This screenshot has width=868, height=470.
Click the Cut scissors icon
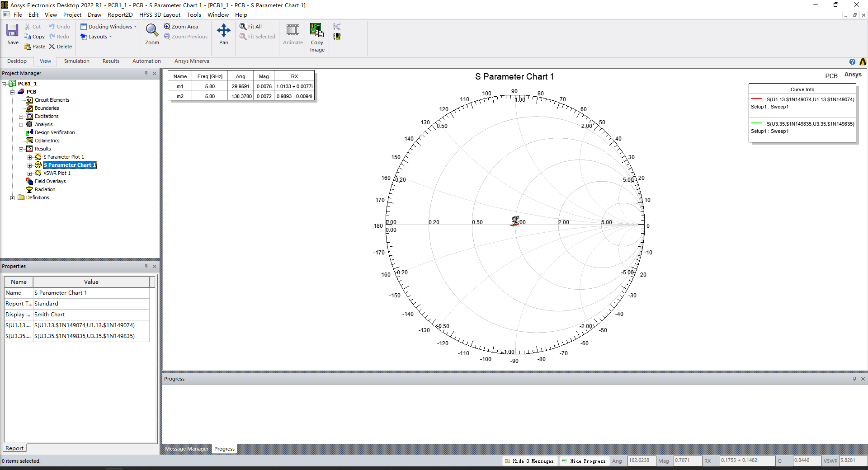28,27
